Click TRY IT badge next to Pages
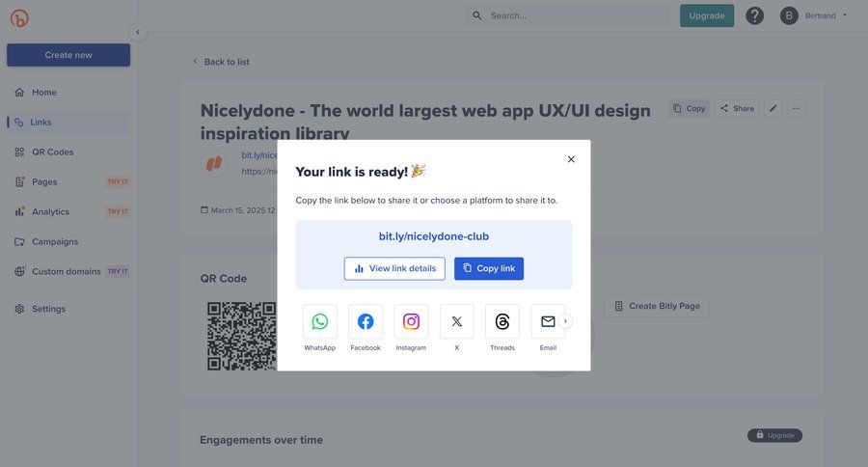Viewport: 868px width, 467px height. (x=118, y=182)
